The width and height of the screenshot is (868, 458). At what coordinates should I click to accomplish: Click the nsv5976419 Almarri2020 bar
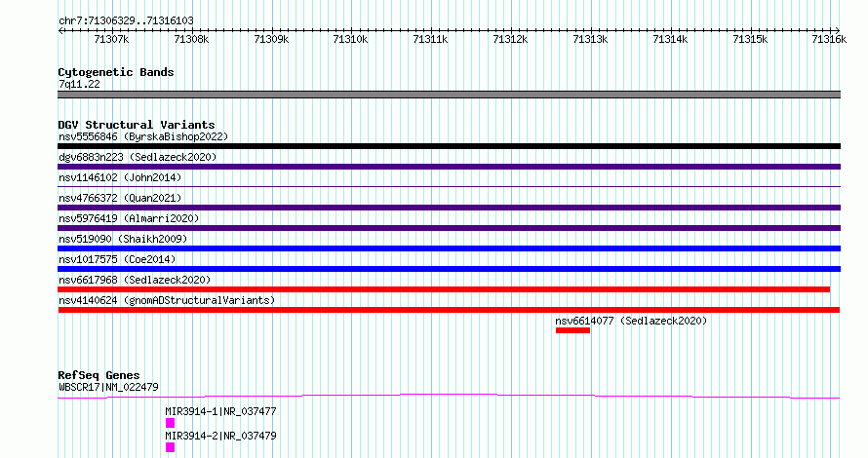click(x=449, y=228)
